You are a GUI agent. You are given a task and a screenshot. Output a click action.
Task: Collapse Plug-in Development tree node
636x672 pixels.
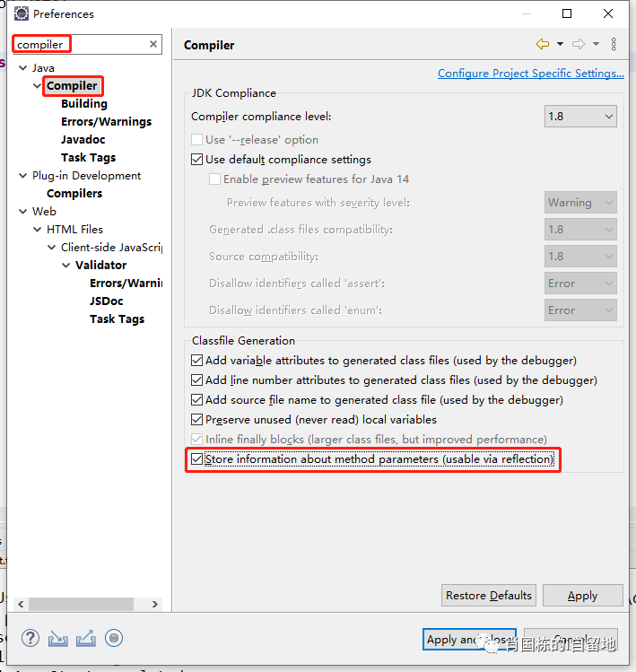(x=23, y=176)
